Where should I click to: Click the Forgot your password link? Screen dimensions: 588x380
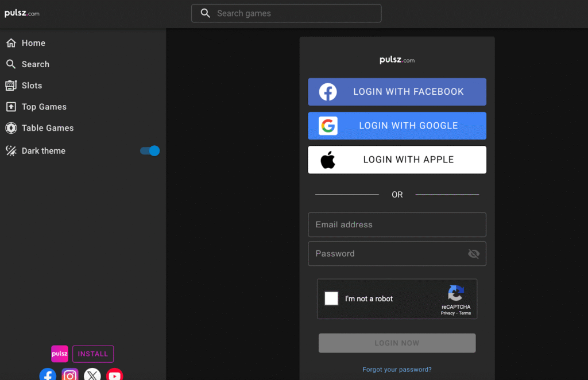pyautogui.click(x=397, y=370)
